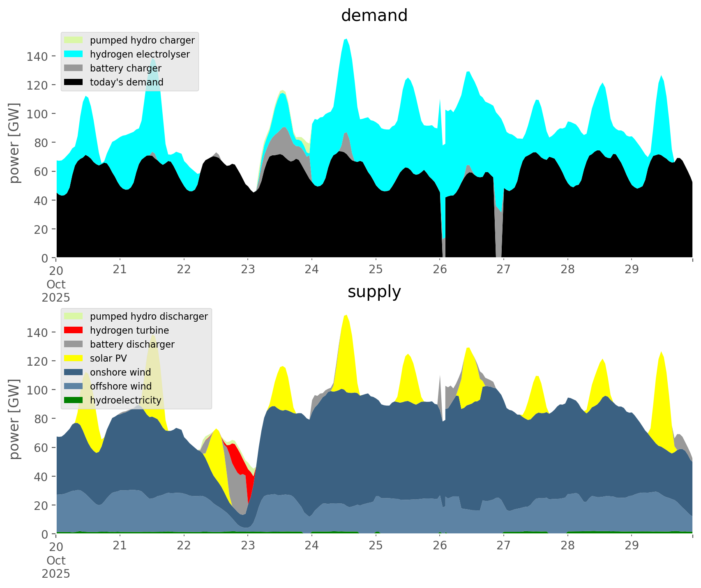Image resolution: width=701 pixels, height=588 pixels.
Task: Select the yellow solar PV legend swatch
Action: pyautogui.click(x=74, y=358)
